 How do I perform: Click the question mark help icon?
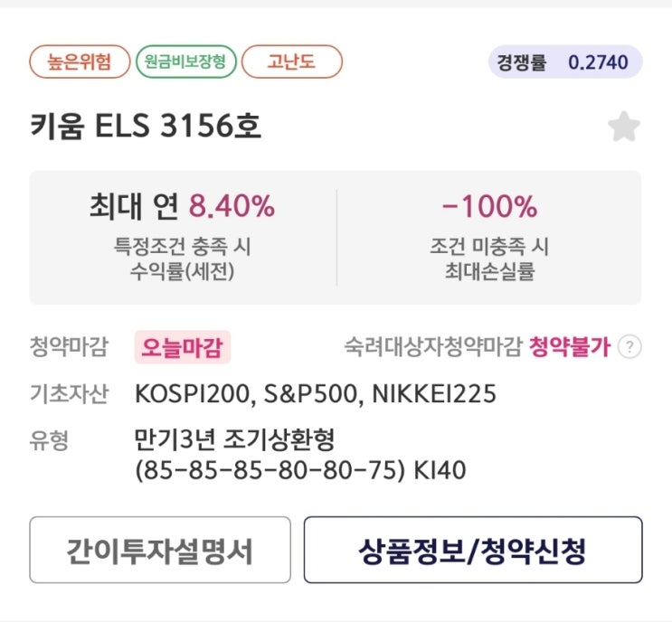click(x=629, y=347)
